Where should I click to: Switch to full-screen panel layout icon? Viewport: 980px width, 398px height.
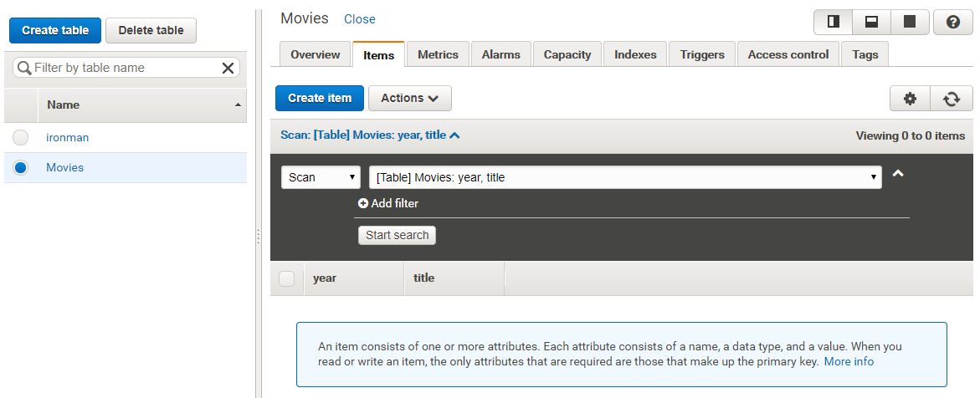click(x=909, y=23)
